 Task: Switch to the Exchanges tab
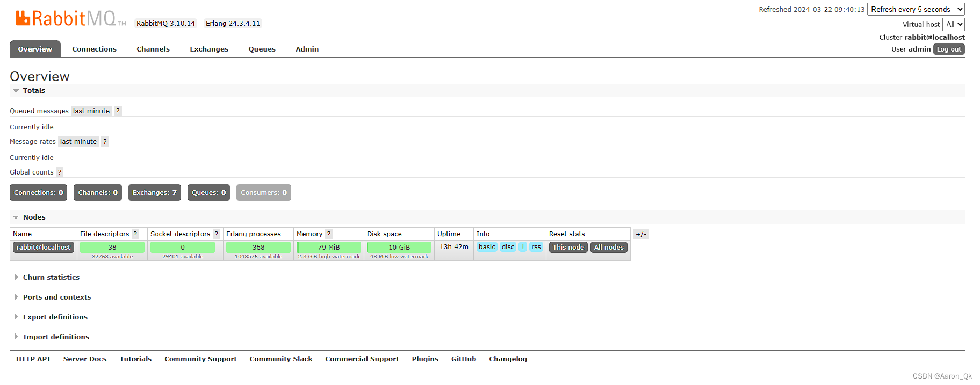coord(209,49)
